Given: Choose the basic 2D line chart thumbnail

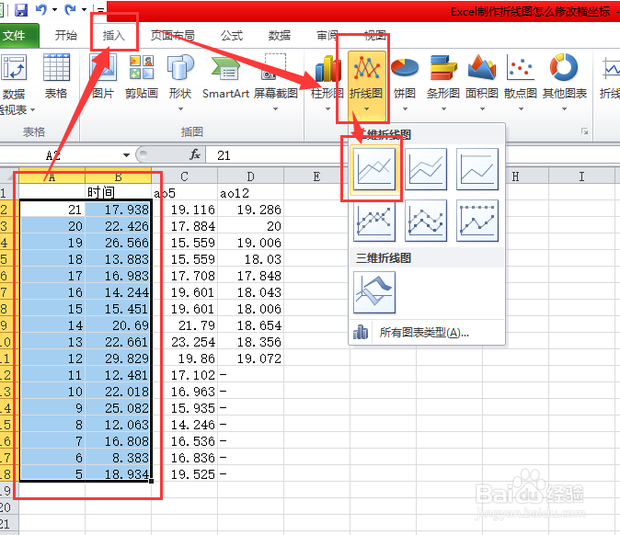Looking at the screenshot, I should (x=374, y=169).
